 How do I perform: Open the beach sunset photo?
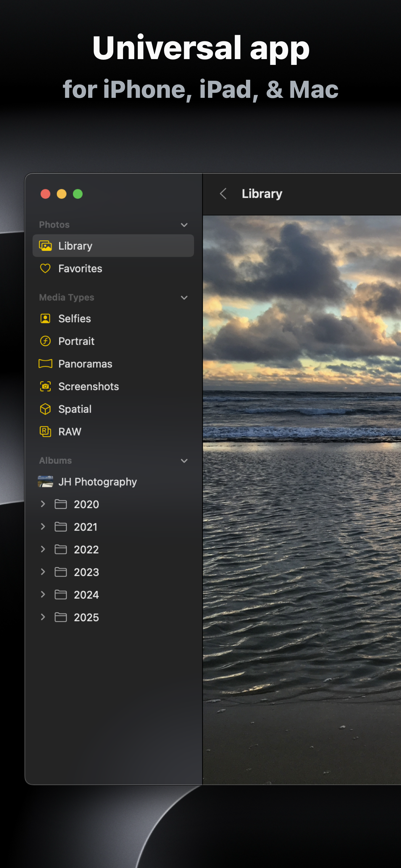click(302, 500)
